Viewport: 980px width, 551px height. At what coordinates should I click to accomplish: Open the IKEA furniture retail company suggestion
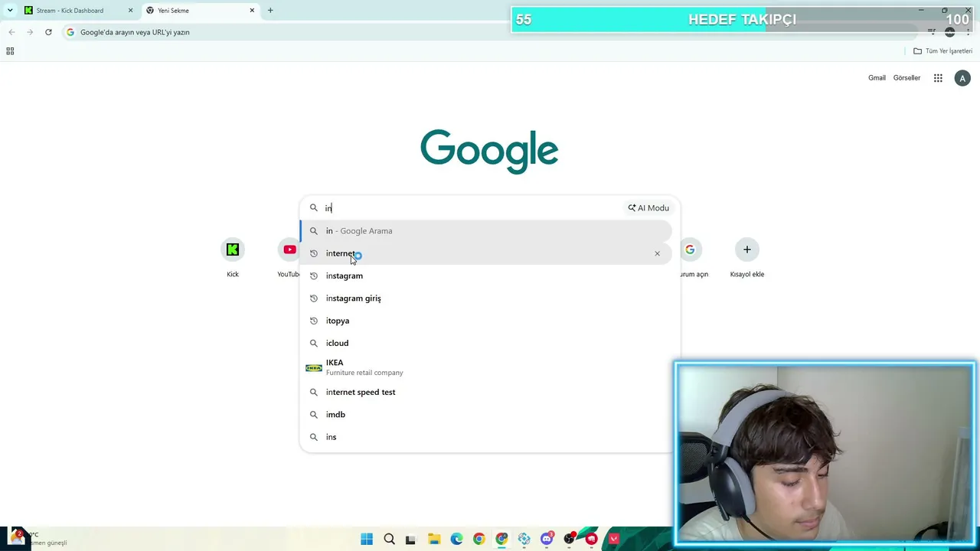point(486,367)
